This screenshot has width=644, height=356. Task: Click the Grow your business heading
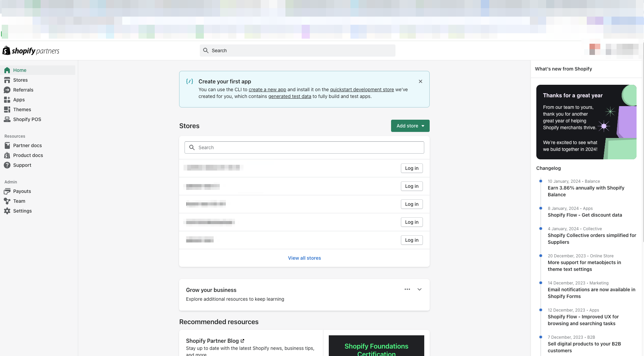211,290
